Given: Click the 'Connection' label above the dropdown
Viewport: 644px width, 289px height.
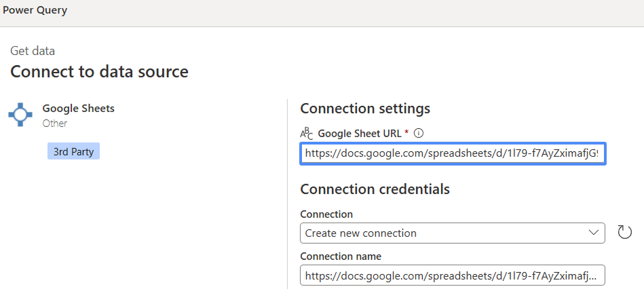Looking at the screenshot, I should pyautogui.click(x=326, y=214).
